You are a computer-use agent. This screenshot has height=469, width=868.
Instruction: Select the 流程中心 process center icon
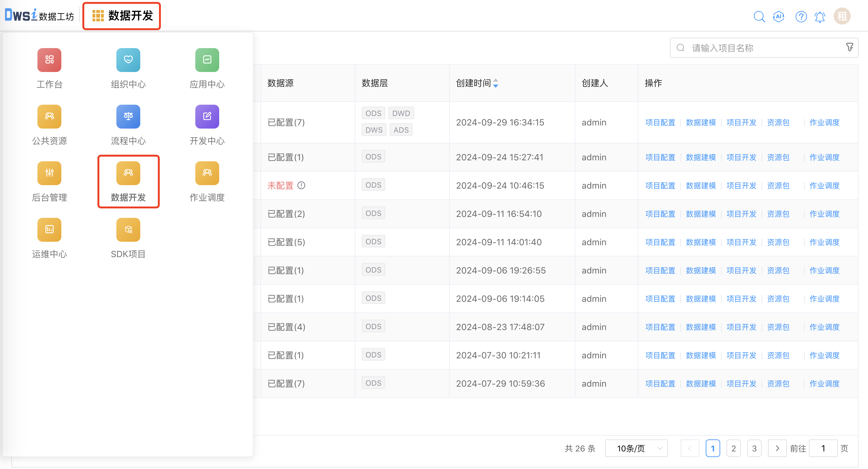[x=128, y=117]
